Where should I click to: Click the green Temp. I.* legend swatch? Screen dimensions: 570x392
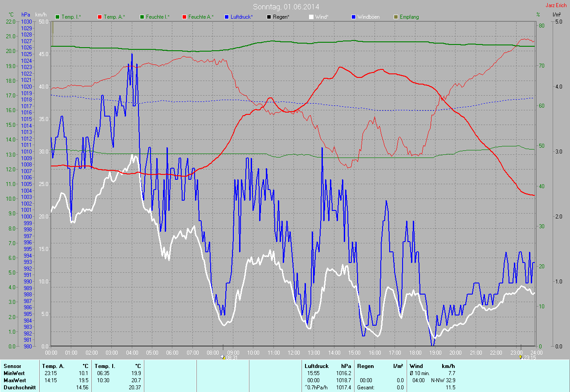[57, 17]
